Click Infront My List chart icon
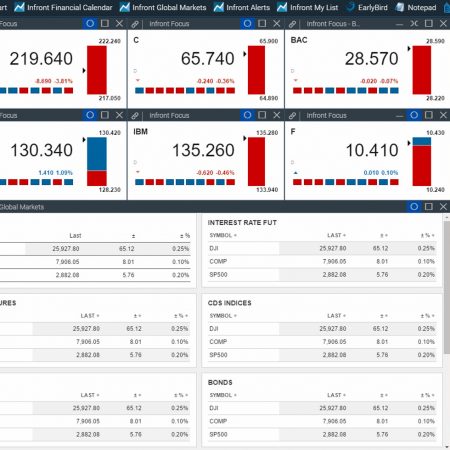 click(x=282, y=7)
